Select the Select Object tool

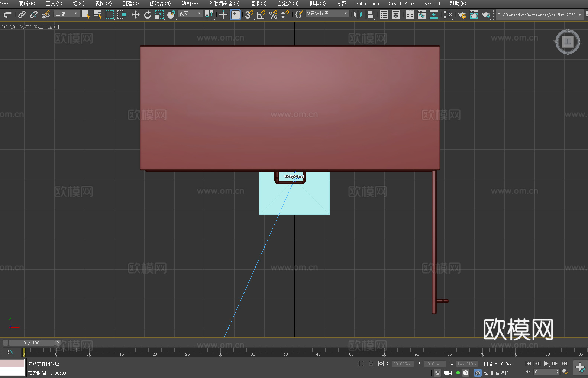pos(85,14)
